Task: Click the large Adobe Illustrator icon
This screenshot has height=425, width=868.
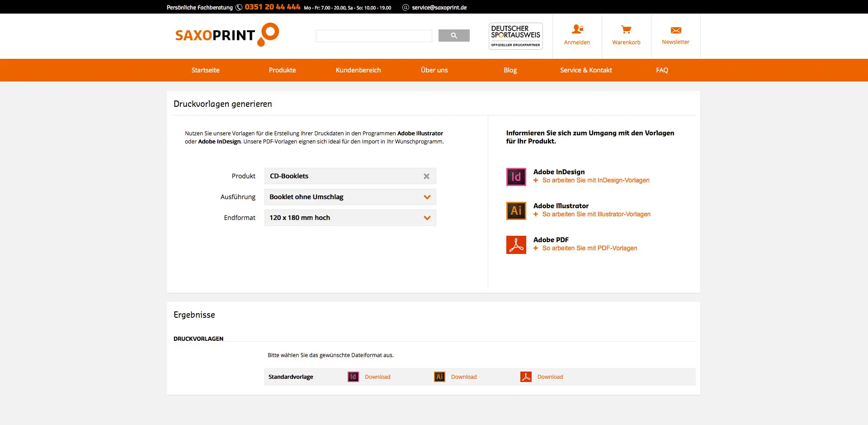Action: pos(516,211)
